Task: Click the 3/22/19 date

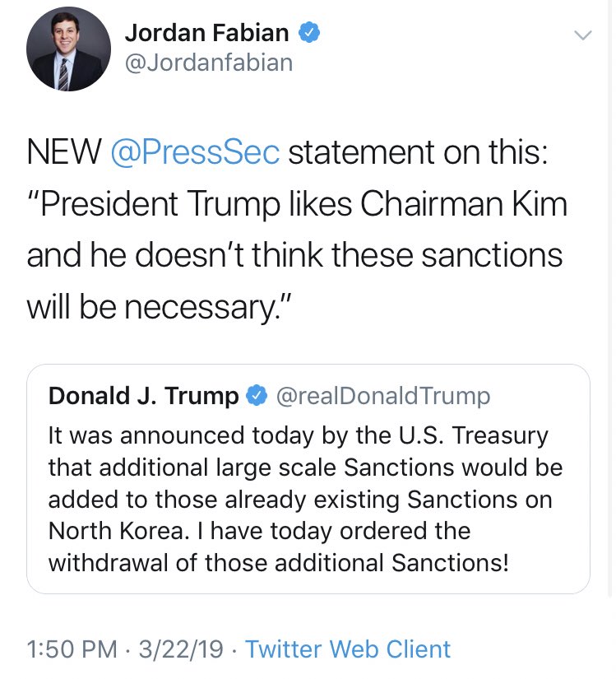Action: [181, 649]
